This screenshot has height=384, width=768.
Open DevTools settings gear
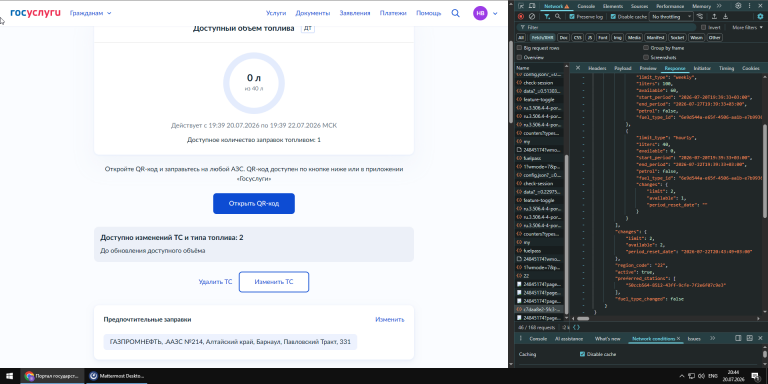[x=738, y=6]
